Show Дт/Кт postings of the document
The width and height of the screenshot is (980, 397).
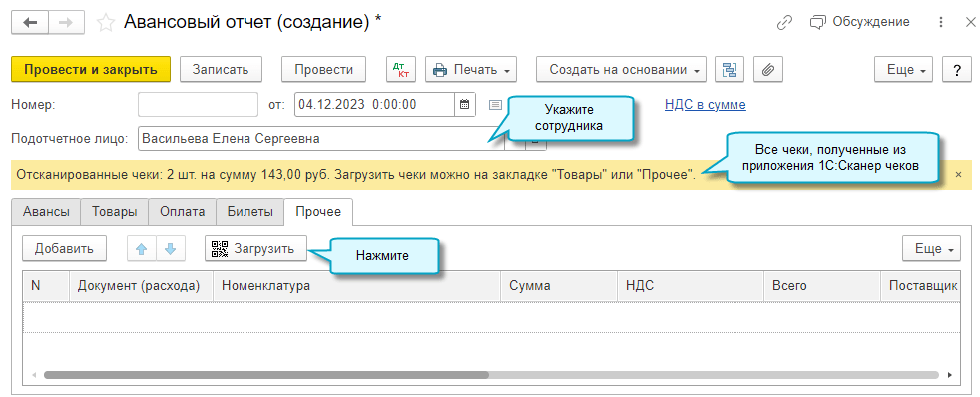(399, 69)
